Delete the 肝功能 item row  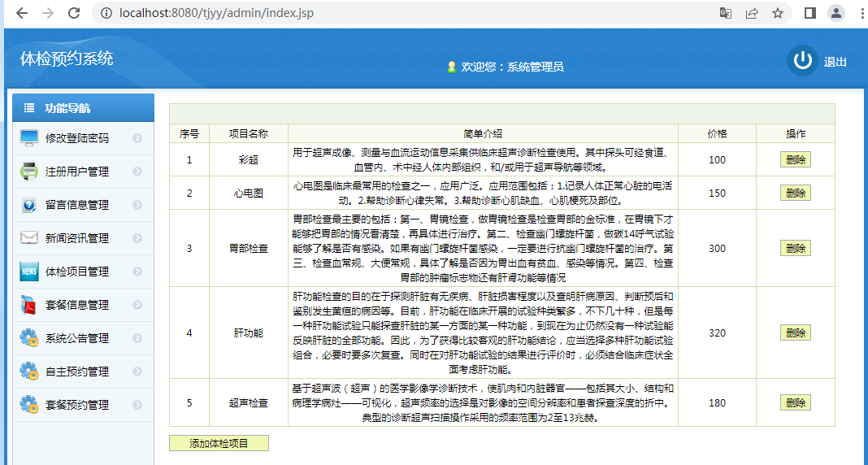pos(796,332)
